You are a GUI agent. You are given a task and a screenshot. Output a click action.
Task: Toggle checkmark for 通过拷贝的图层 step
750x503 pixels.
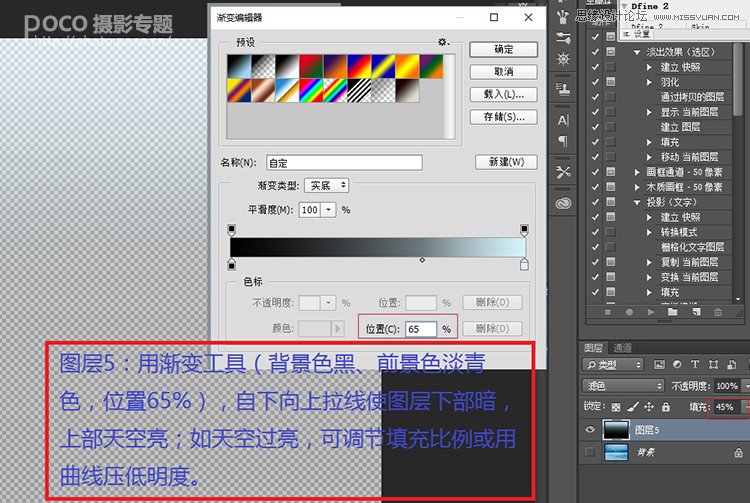click(595, 97)
